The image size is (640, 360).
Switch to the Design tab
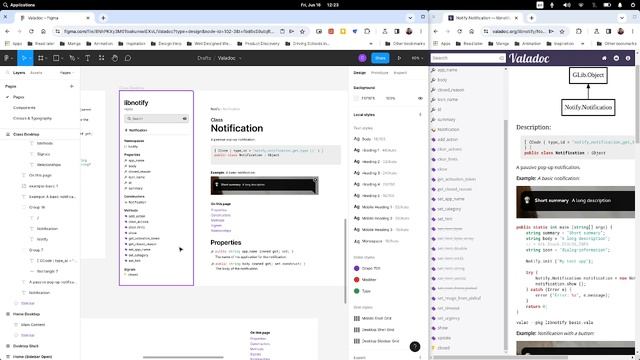click(x=359, y=73)
